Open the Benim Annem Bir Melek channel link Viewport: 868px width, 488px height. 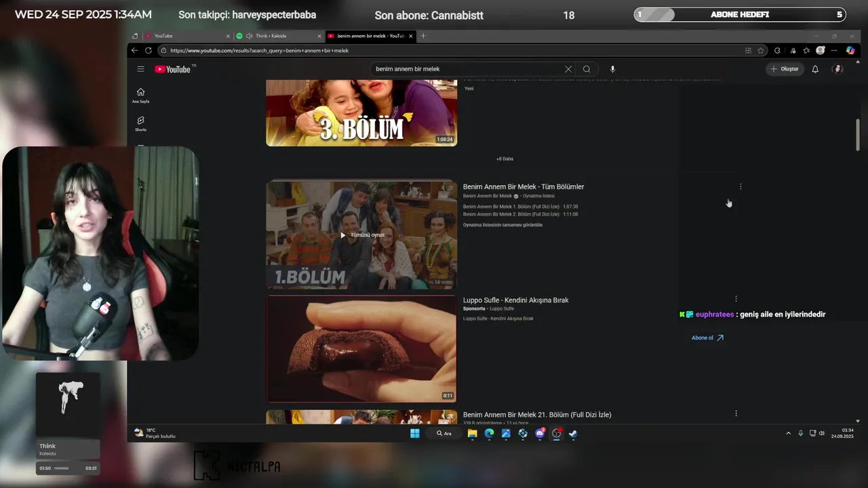(x=487, y=196)
